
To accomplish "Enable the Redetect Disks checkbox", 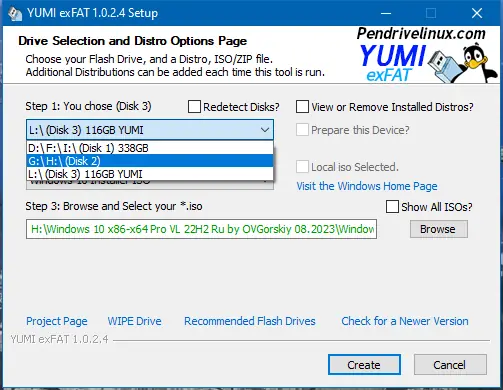I will click(x=194, y=107).
